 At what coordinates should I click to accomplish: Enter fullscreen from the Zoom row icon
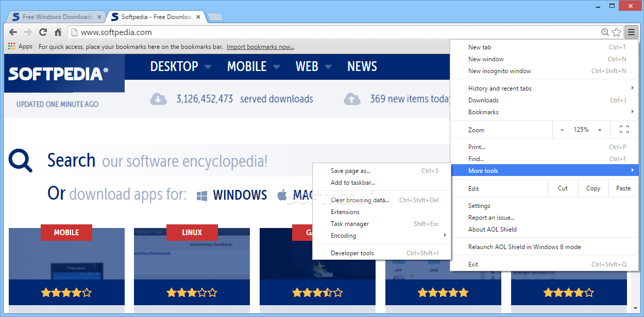pos(624,130)
